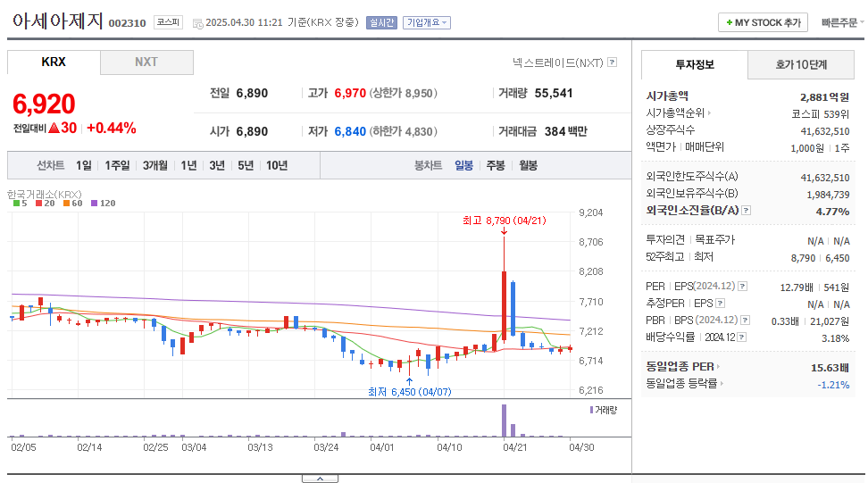
Task: Click the 넥스트레이드(NXT) link
Action: click(x=557, y=62)
